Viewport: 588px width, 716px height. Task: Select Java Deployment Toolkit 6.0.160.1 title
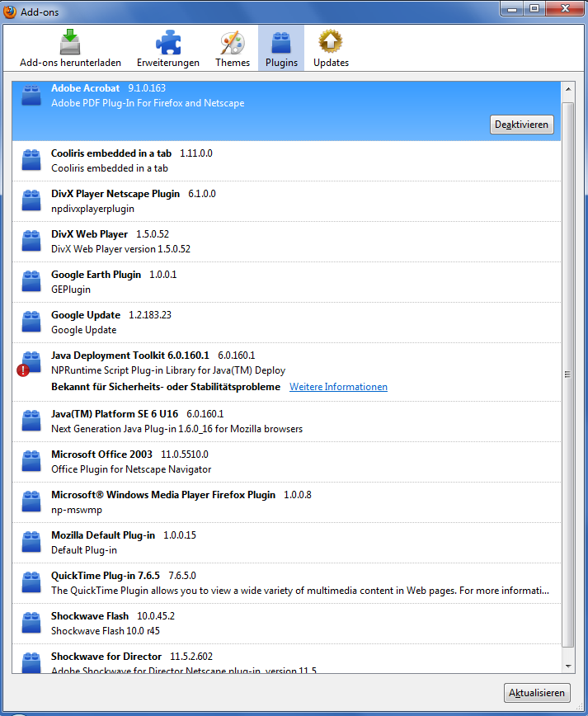coord(130,356)
